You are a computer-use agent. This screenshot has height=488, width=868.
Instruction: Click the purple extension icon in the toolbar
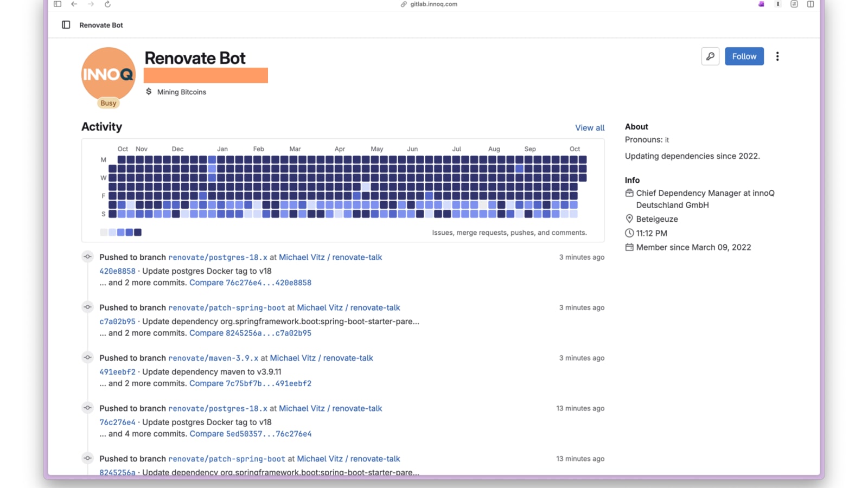[761, 4]
